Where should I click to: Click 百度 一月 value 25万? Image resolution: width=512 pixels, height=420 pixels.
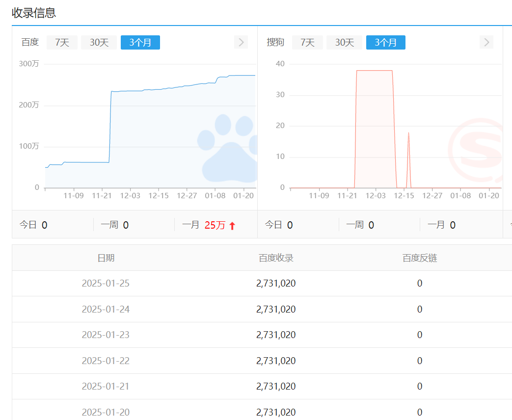215,225
